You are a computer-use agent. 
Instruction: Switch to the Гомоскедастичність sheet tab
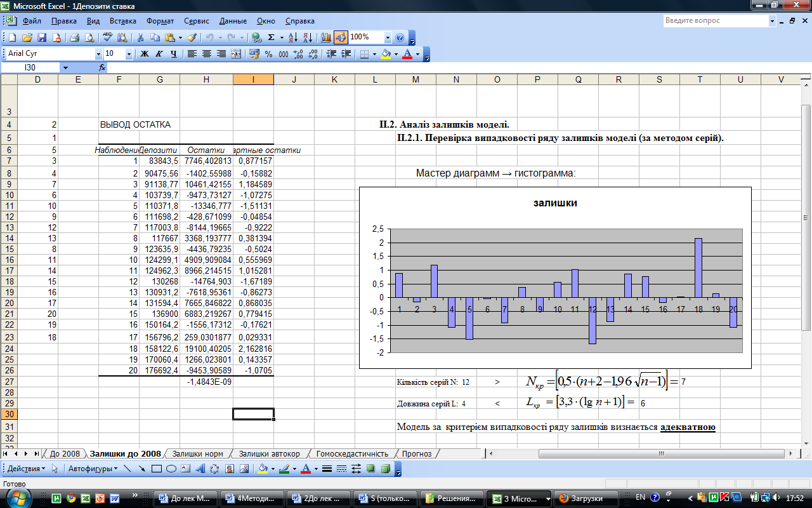[x=352, y=453]
